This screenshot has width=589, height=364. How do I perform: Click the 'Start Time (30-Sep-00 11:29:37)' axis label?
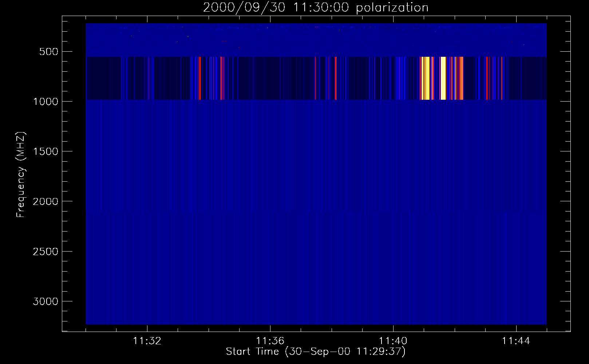(316, 351)
